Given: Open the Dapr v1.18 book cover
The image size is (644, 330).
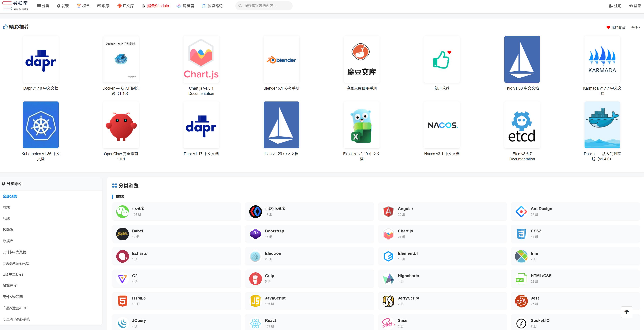Looking at the screenshot, I should click(41, 59).
